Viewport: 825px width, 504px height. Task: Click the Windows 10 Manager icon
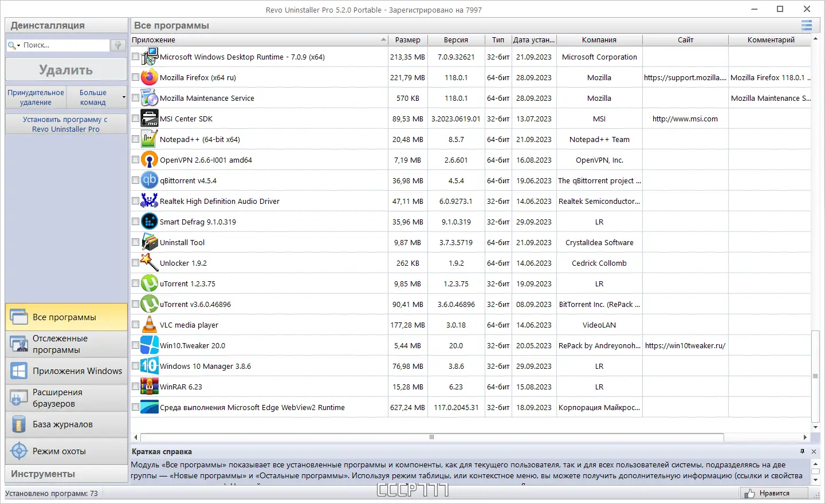pyautogui.click(x=150, y=366)
